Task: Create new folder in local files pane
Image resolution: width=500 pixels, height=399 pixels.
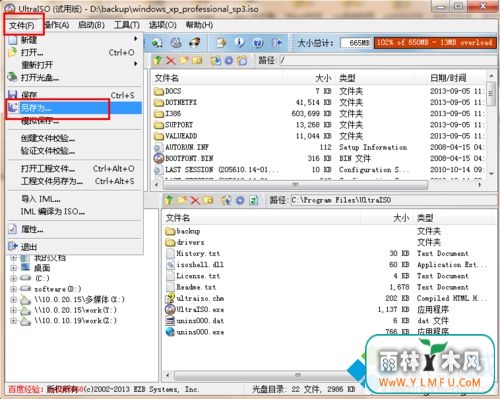Action: 182,200
